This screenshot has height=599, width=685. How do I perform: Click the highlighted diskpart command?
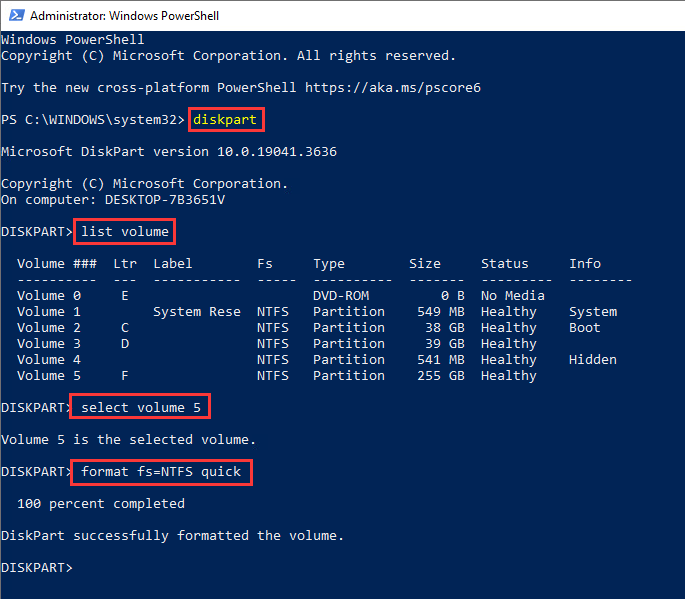[225, 120]
